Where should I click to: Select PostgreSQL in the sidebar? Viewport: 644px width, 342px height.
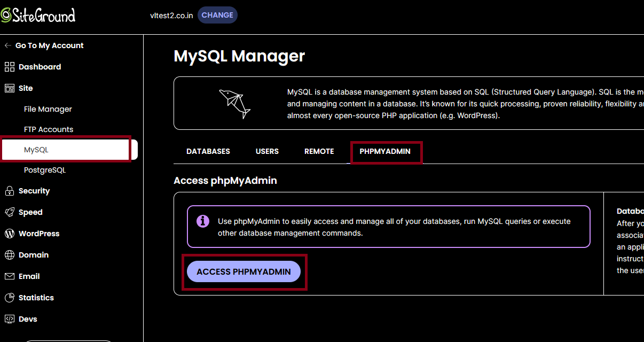click(x=45, y=170)
